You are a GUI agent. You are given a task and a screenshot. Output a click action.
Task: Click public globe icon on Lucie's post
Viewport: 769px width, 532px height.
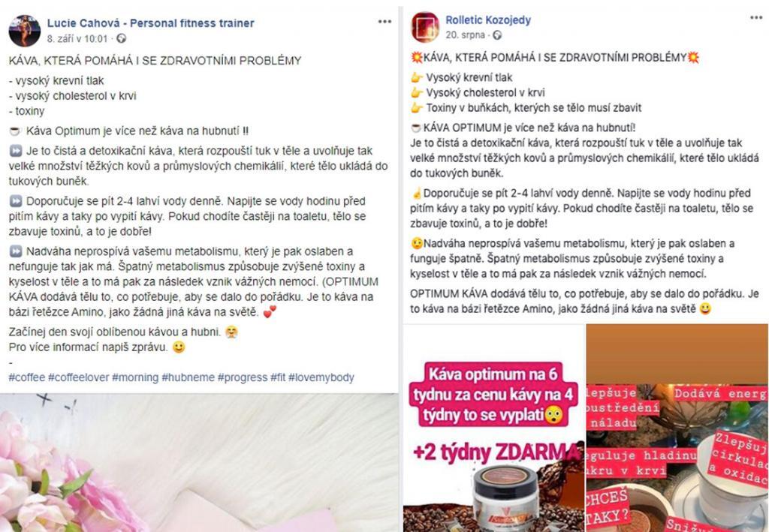click(x=121, y=38)
